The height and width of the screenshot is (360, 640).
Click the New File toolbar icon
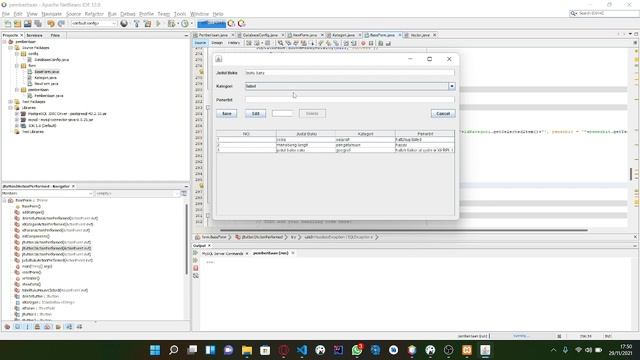coord(8,24)
